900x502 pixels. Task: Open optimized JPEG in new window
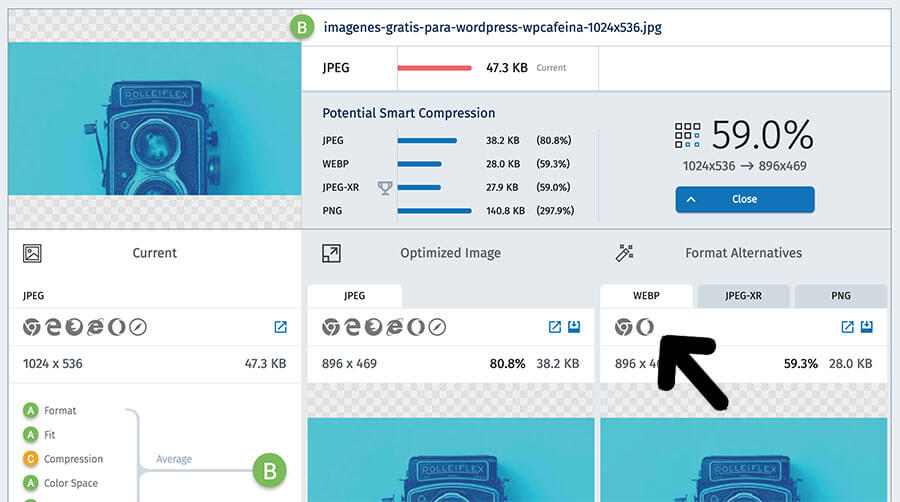pyautogui.click(x=555, y=327)
